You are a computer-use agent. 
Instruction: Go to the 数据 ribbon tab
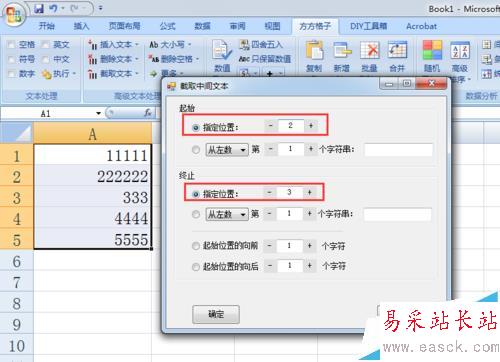coord(202,26)
